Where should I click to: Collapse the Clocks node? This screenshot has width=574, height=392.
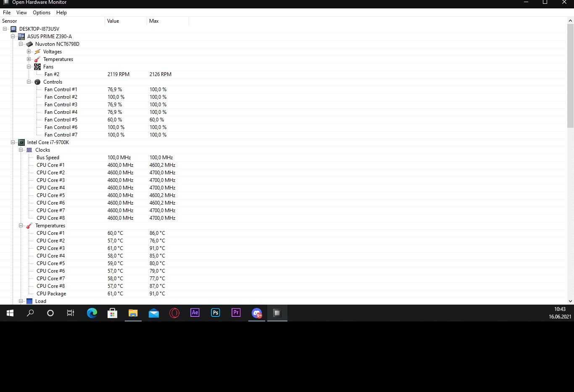click(21, 150)
